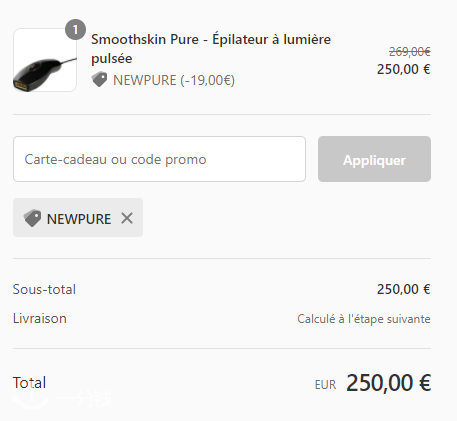The height and width of the screenshot is (421, 457).
Task: Click the NEWPURE (-19,00€) discount text
Action: 174,80
